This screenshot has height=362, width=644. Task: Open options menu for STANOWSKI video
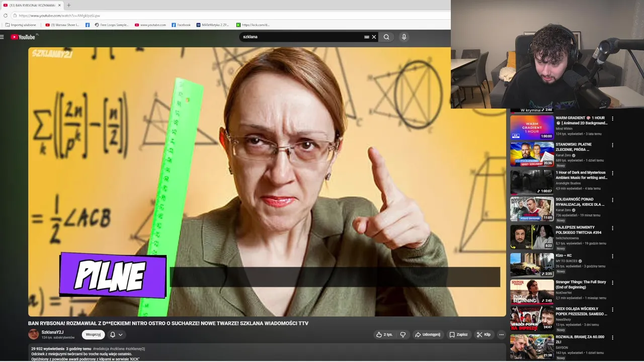pyautogui.click(x=612, y=145)
